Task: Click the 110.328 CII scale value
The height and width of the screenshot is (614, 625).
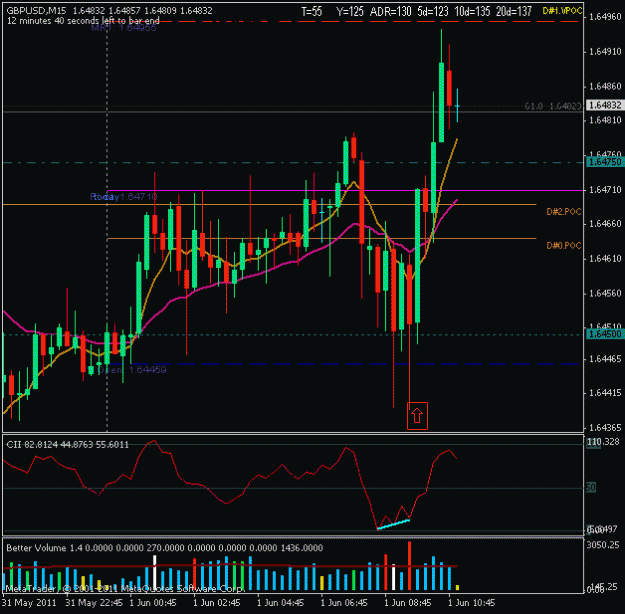Action: click(x=603, y=442)
